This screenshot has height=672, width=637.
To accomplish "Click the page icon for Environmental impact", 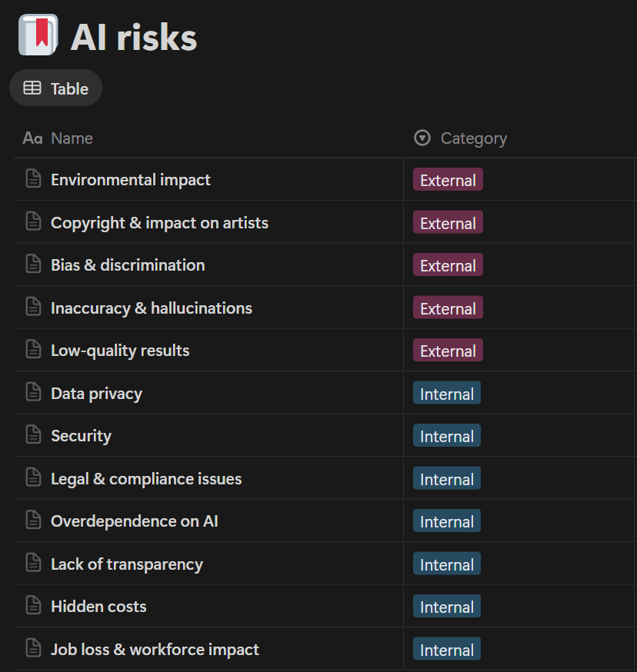I will [x=33, y=179].
